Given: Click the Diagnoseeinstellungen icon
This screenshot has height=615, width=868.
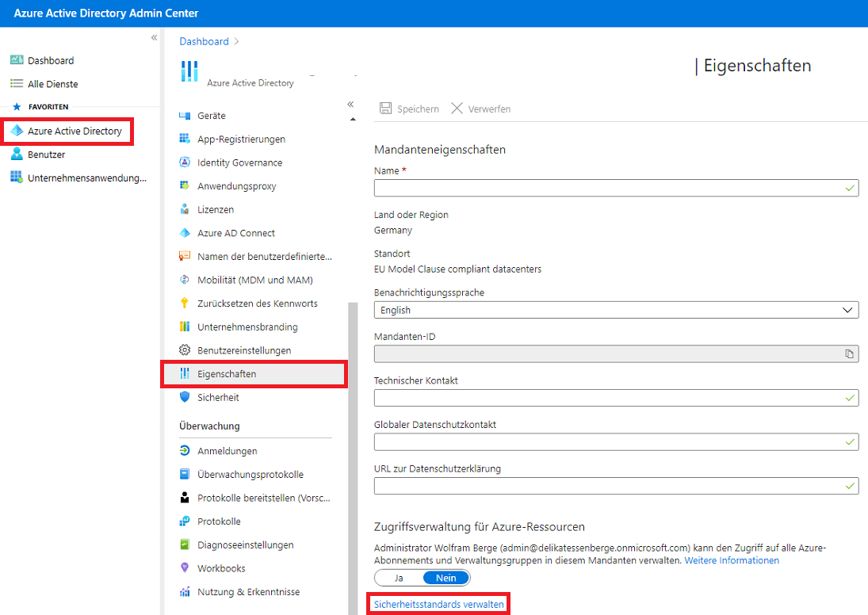Looking at the screenshot, I should pyautogui.click(x=185, y=544).
